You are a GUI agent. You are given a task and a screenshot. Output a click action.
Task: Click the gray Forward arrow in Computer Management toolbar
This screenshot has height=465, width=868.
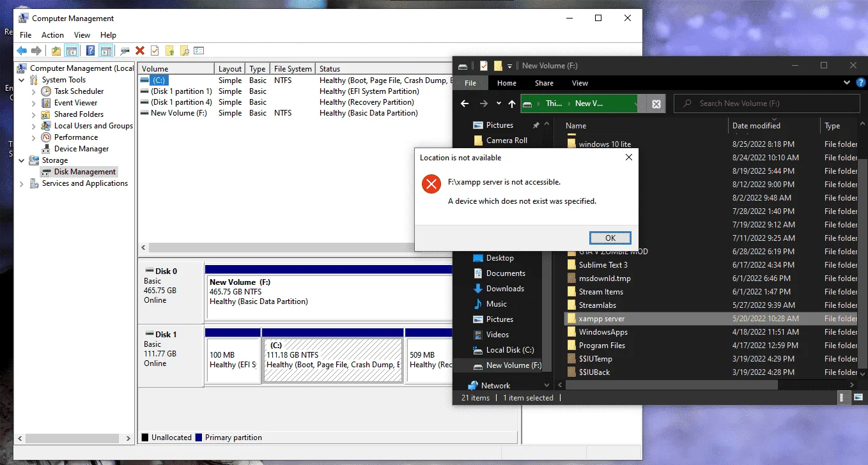click(36, 51)
